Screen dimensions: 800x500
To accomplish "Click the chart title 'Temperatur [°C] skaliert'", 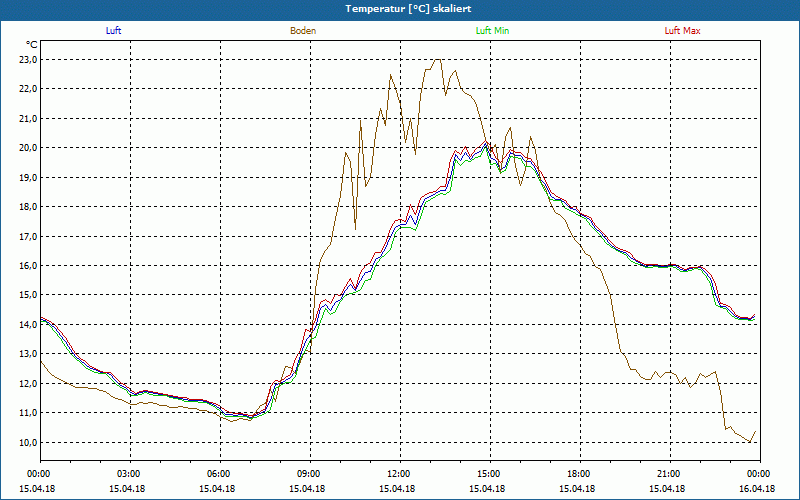I will [x=408, y=9].
